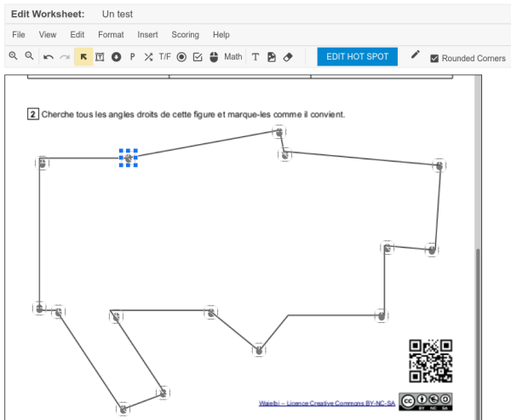Pick the eraser tool
The width and height of the screenshot is (511, 420).
[x=288, y=57]
